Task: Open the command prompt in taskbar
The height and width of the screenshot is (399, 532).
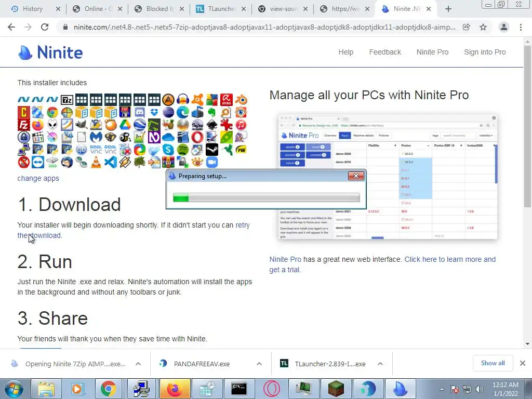Action: [x=239, y=389]
